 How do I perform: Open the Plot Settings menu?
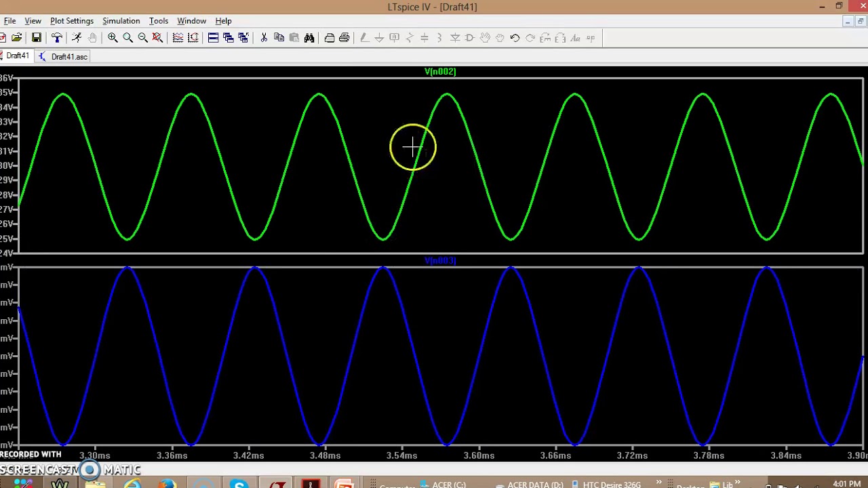72,21
